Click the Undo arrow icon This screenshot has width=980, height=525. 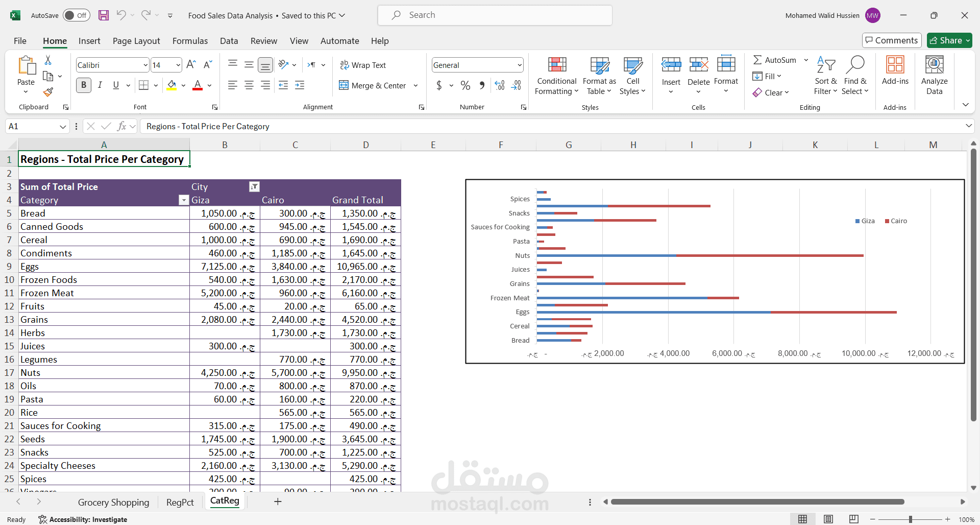121,15
